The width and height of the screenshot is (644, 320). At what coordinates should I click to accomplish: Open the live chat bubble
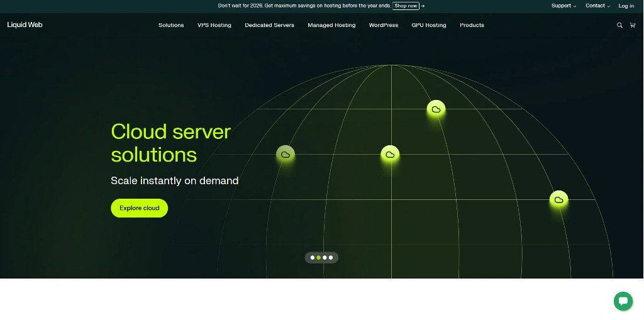click(x=623, y=301)
